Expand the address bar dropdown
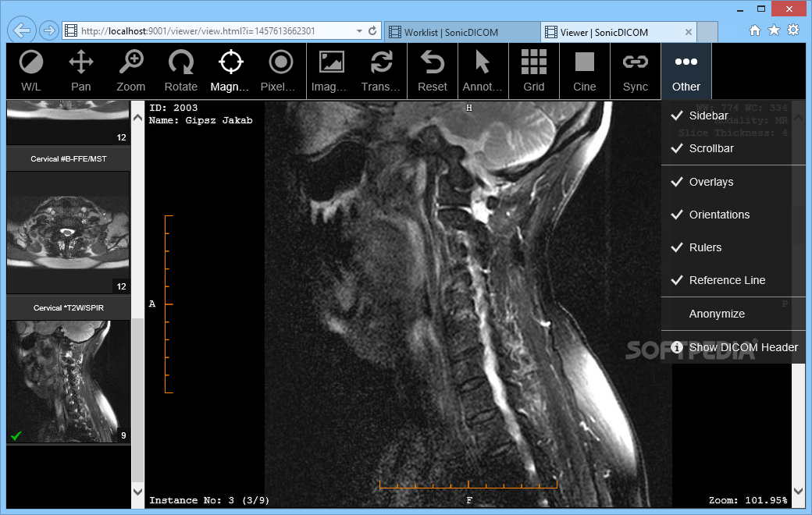Viewport: 812px width, 515px height. [359, 31]
